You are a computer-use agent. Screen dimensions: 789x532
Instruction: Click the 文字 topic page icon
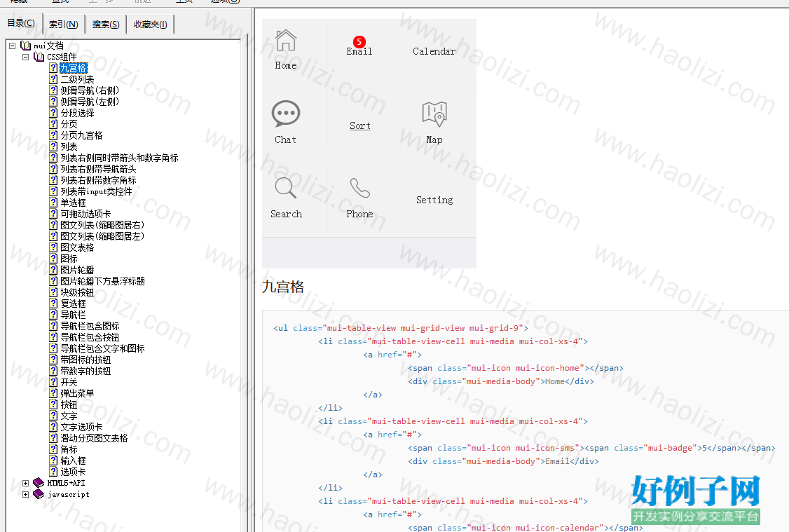[x=53, y=416]
